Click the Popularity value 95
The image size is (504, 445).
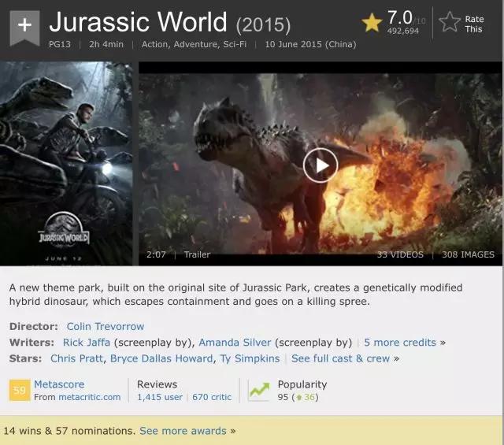[283, 398]
